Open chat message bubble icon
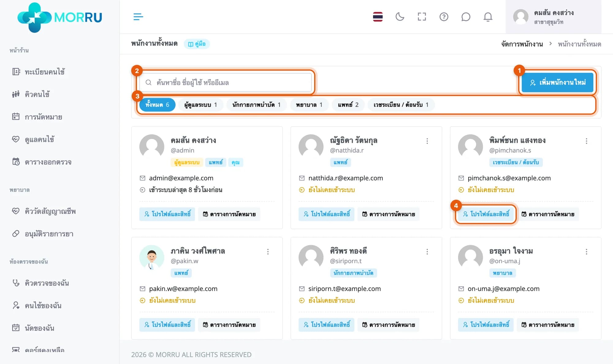This screenshot has width=613, height=364. (466, 17)
